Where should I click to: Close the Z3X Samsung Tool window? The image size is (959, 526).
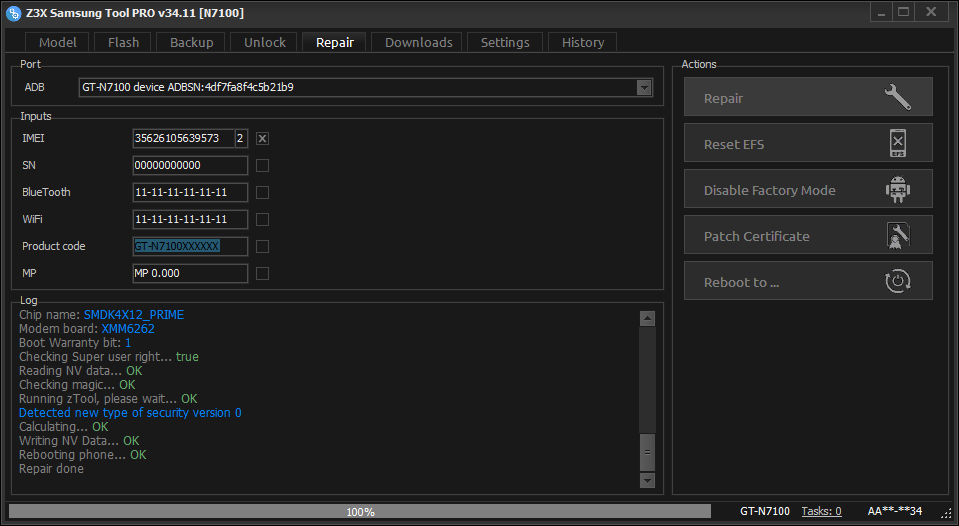pyautogui.click(x=931, y=12)
